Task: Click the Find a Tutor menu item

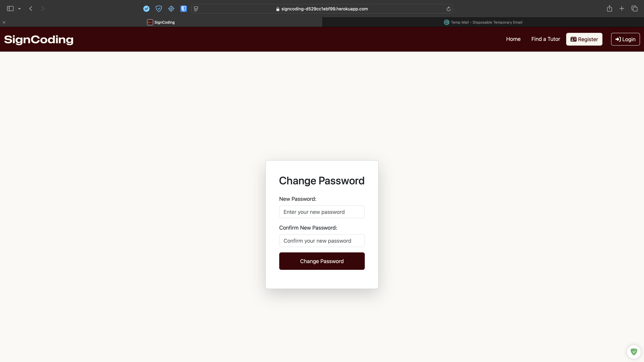Action: point(545,39)
